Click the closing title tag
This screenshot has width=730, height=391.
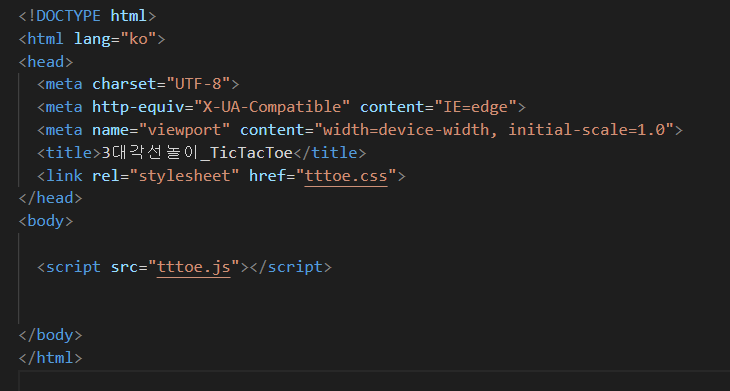point(330,153)
